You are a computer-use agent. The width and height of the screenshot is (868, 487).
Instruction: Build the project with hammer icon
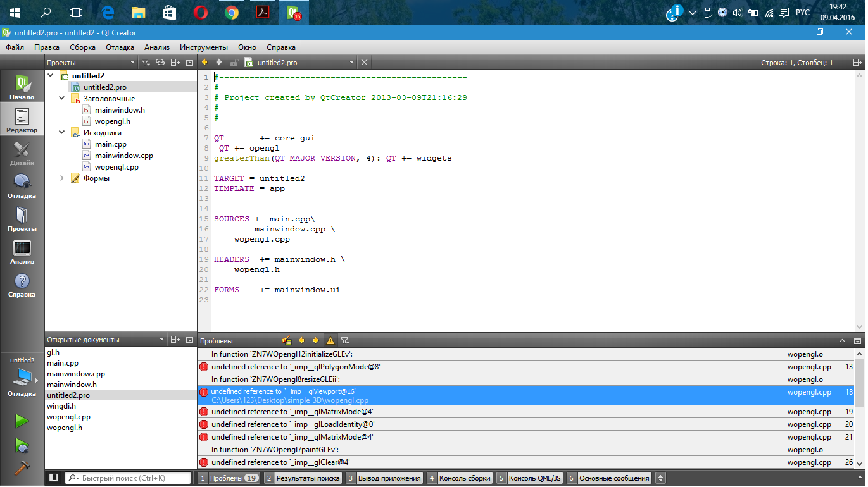click(22, 467)
